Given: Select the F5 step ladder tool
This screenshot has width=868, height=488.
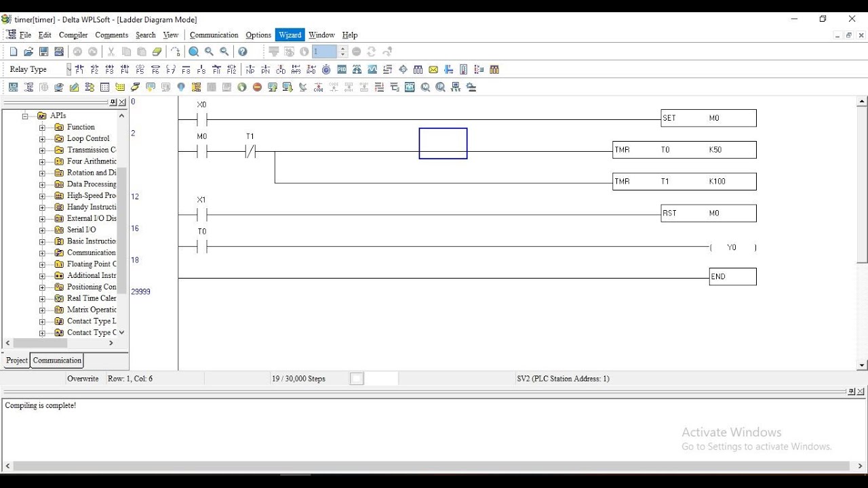Looking at the screenshot, I should [140, 69].
